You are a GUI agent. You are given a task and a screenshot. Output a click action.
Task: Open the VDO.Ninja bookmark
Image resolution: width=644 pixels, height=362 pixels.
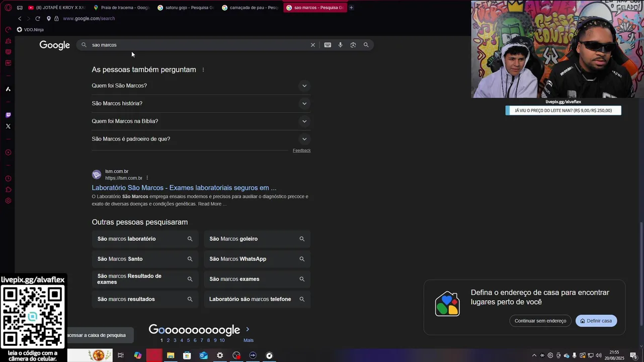click(x=30, y=30)
